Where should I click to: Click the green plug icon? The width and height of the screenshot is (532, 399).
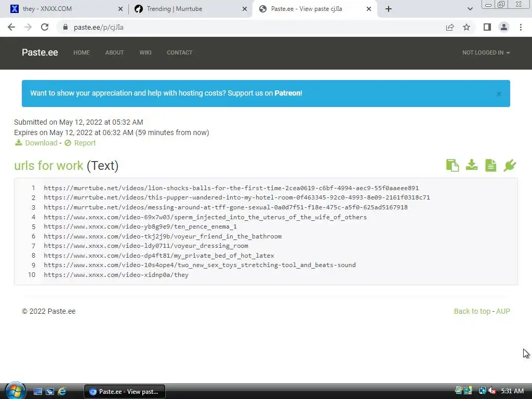coord(510,165)
